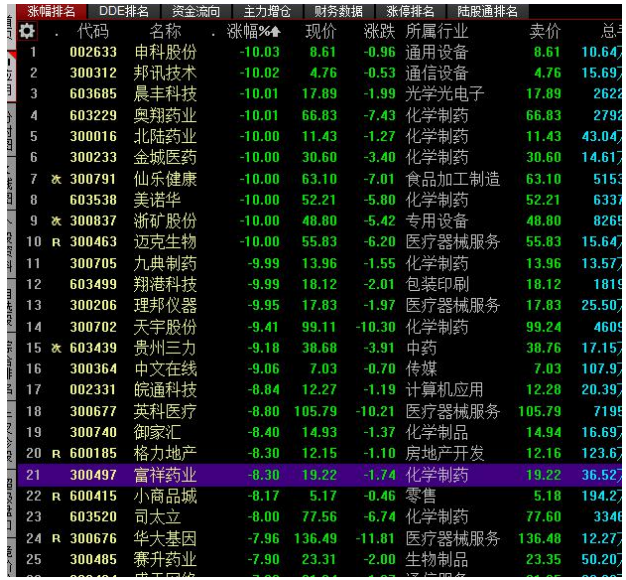Select the 迈克生物 stock name

pyautogui.click(x=165, y=242)
